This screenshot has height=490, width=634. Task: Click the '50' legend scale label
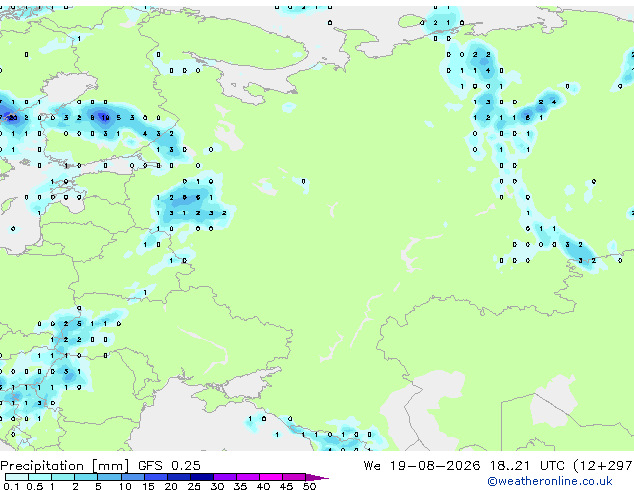(309, 486)
